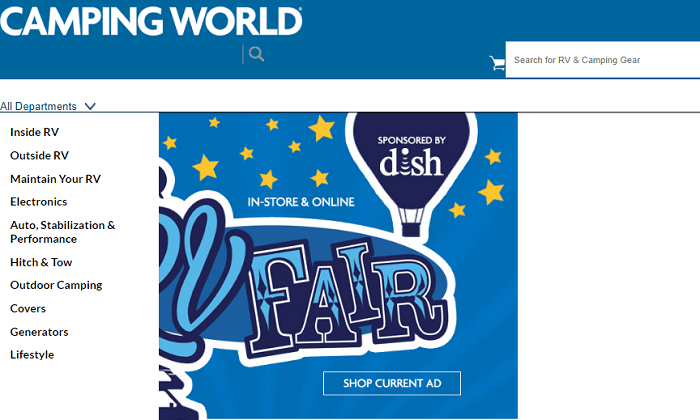
Task: Select Inside RV department
Action: tap(34, 132)
